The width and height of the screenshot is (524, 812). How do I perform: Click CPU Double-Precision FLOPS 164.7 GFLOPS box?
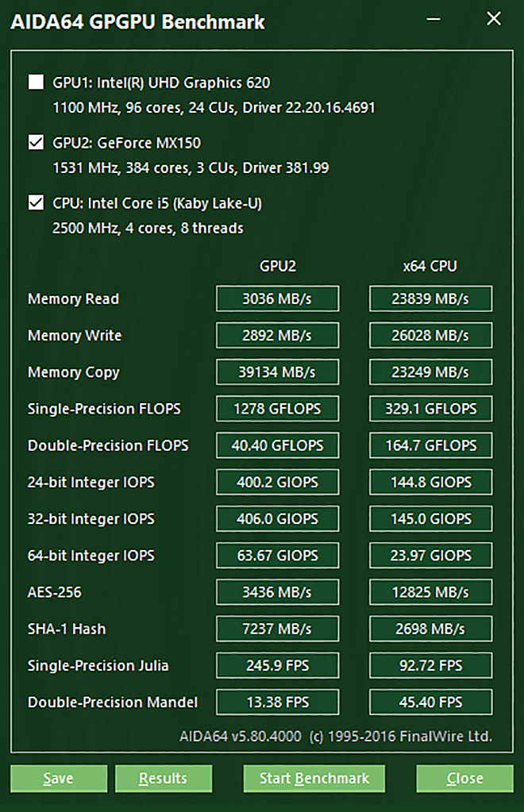pos(431,445)
